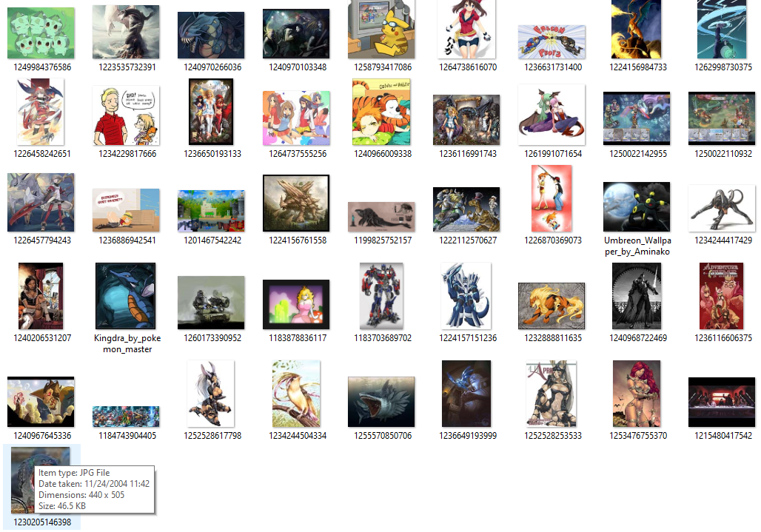The image size is (761, 532).
Task: Click the file name 1230205146398
Action: tap(42, 522)
